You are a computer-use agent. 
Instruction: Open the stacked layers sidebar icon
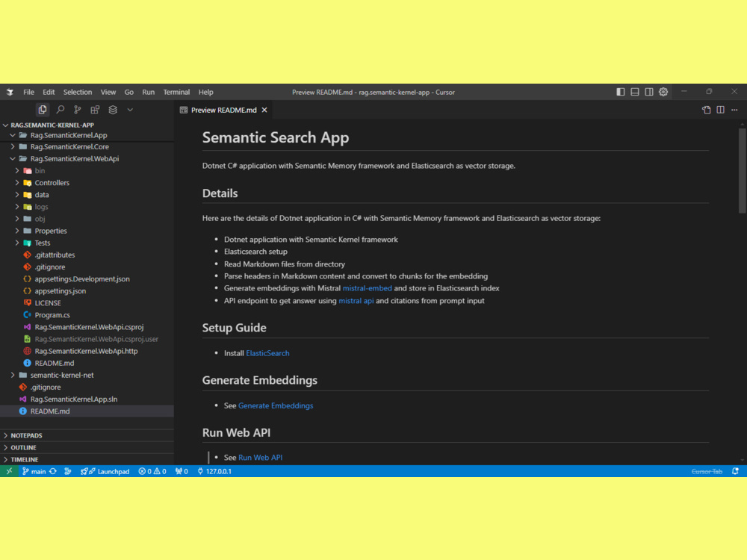113,110
